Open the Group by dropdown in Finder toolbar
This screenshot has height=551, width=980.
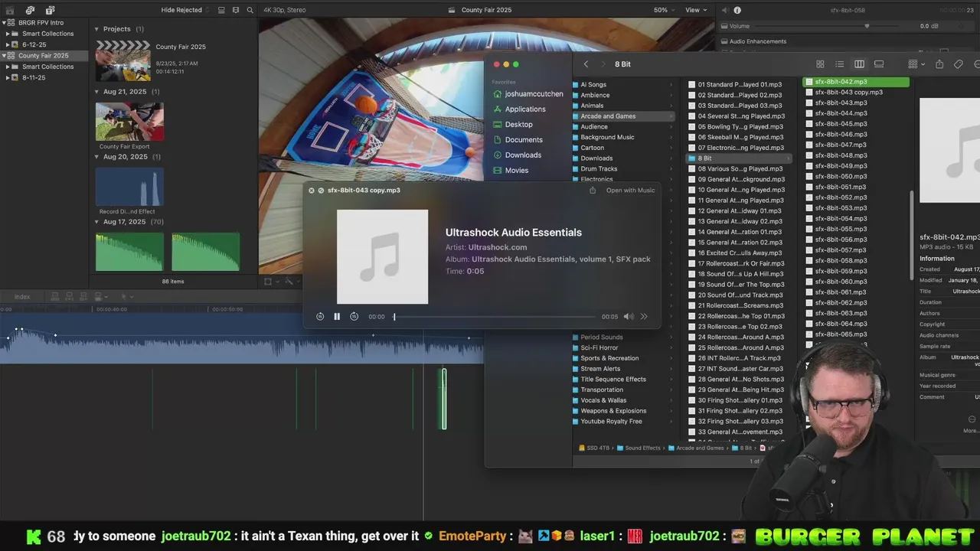916,64
